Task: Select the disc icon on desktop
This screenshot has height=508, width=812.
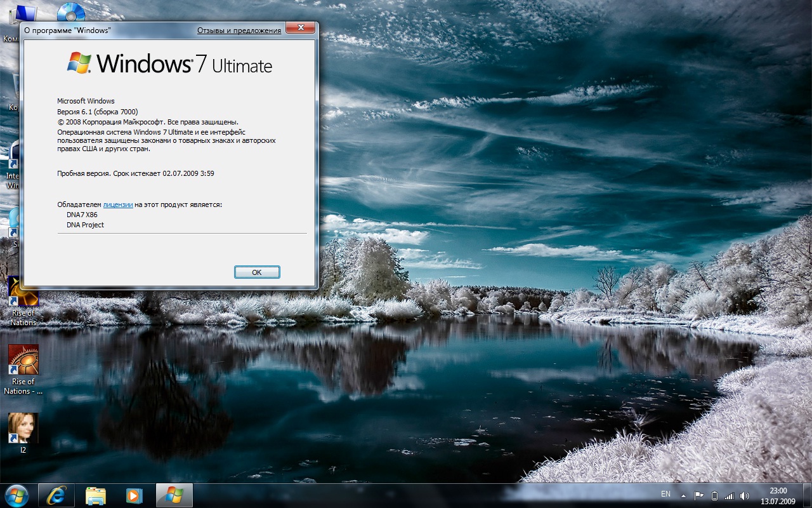Action: pyautogui.click(x=71, y=11)
